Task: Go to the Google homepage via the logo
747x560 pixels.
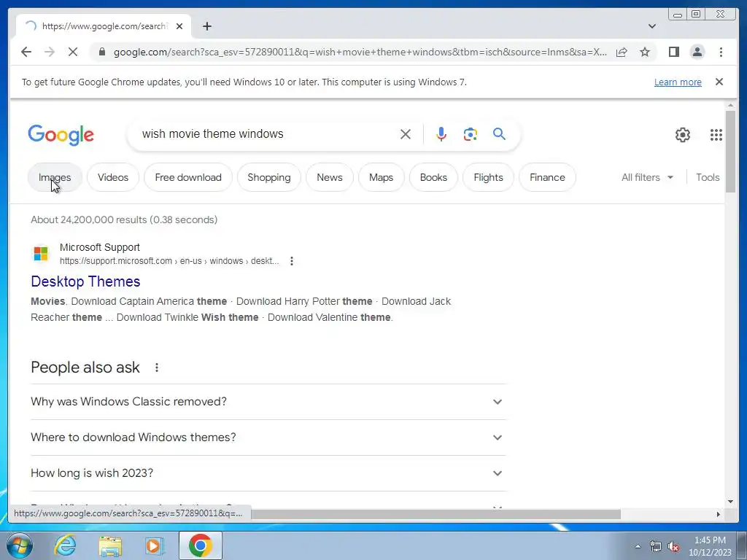Action: click(61, 135)
